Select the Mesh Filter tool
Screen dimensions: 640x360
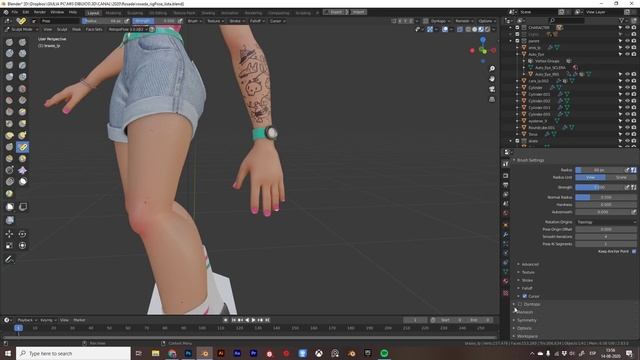[9, 220]
